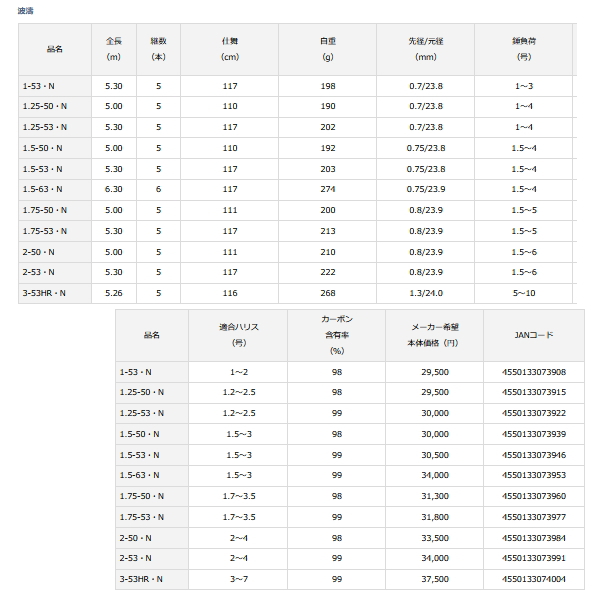Select the 37,500 price cell
The image size is (600, 600).
click(435, 579)
